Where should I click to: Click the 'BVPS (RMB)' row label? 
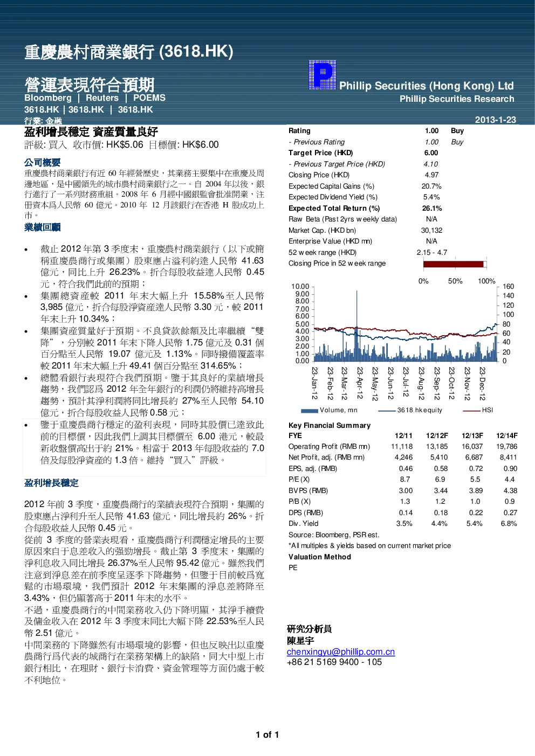(308, 491)
